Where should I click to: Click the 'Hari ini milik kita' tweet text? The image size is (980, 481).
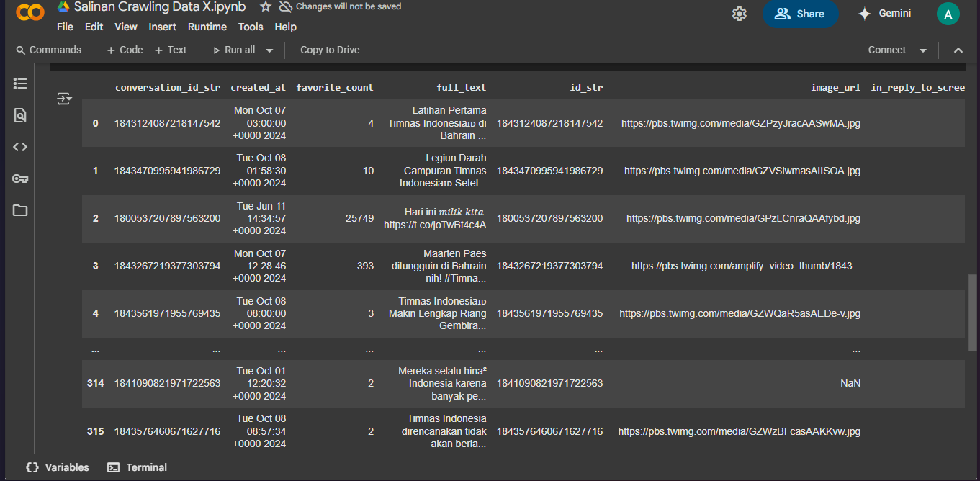(435, 218)
